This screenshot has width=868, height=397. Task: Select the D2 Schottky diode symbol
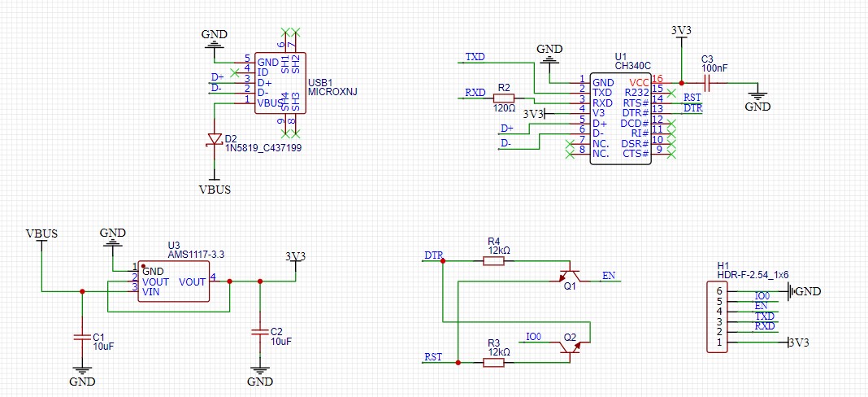215,139
